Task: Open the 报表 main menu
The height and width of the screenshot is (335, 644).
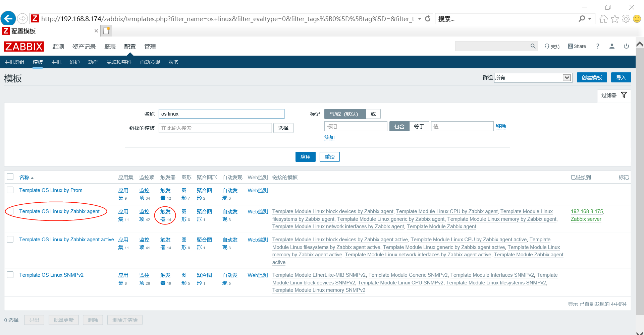Action: tap(110, 47)
